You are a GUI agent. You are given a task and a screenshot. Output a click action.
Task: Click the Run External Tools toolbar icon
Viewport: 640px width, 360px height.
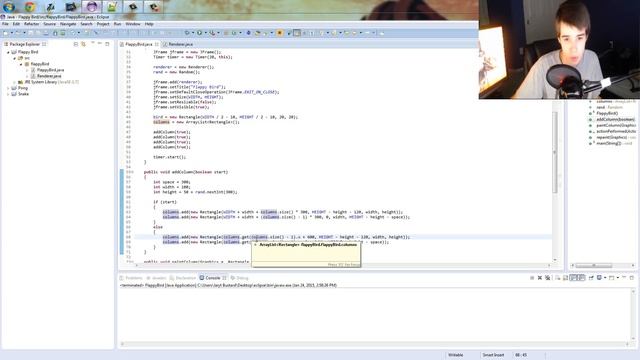212,33
